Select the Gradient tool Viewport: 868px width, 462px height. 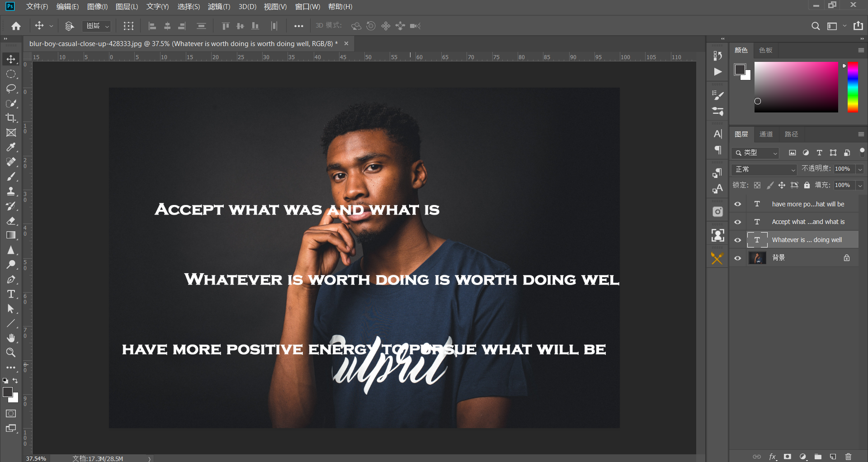click(11, 235)
